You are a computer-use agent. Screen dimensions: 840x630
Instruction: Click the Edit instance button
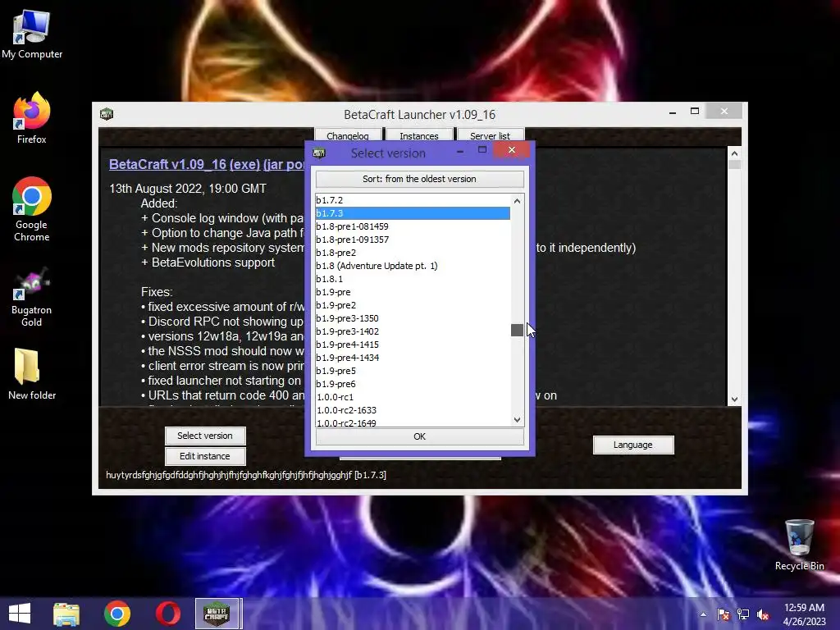205,456
